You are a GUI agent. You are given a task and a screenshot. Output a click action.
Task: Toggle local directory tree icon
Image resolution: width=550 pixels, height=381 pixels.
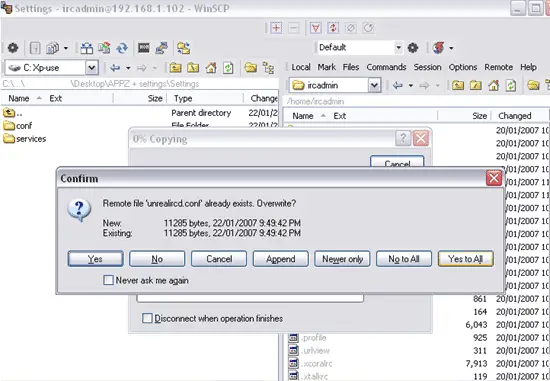click(269, 67)
